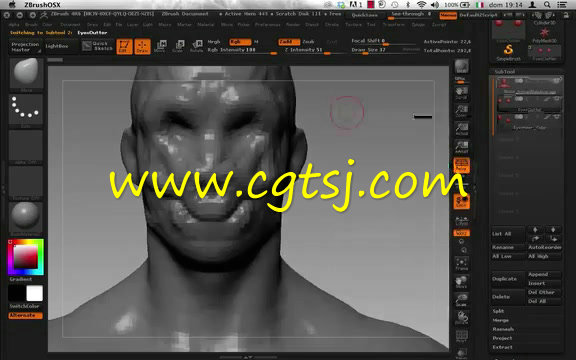The image size is (576, 360).
Task: Select the SimpleBrush tool thumbnail
Action: click(x=508, y=52)
